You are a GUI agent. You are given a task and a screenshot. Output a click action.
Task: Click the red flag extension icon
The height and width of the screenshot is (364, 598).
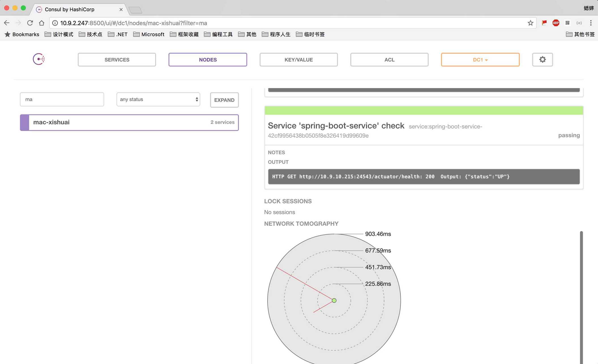coord(544,23)
